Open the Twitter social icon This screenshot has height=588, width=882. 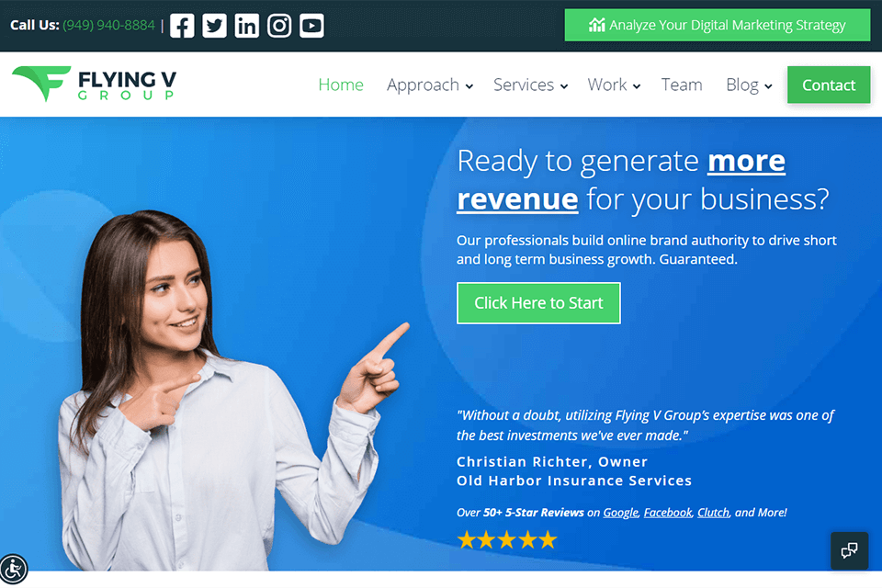(x=214, y=26)
